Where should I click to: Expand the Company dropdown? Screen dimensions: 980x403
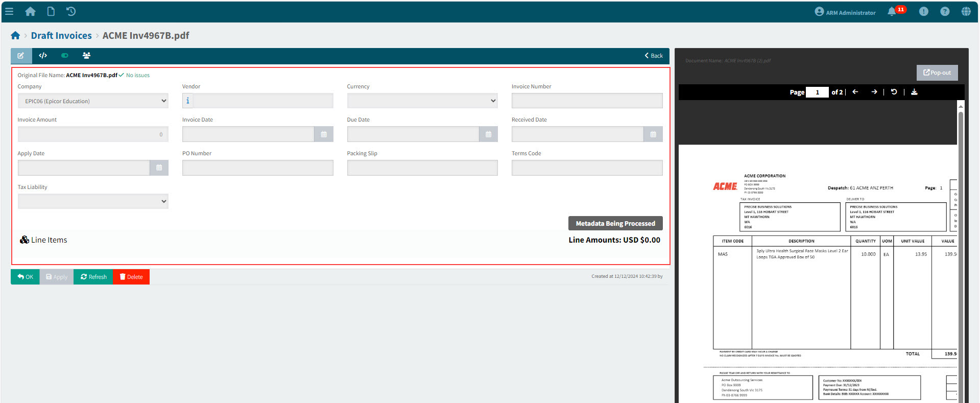pyautogui.click(x=93, y=101)
